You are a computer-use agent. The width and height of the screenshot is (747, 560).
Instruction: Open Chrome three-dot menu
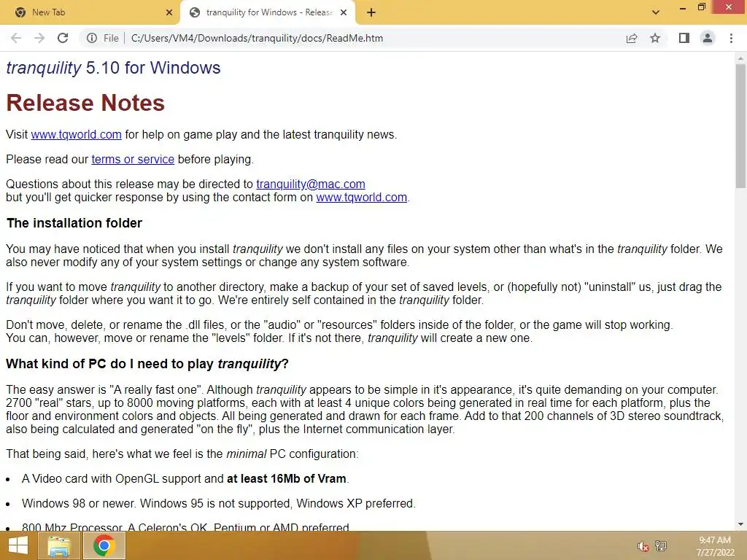click(x=731, y=38)
